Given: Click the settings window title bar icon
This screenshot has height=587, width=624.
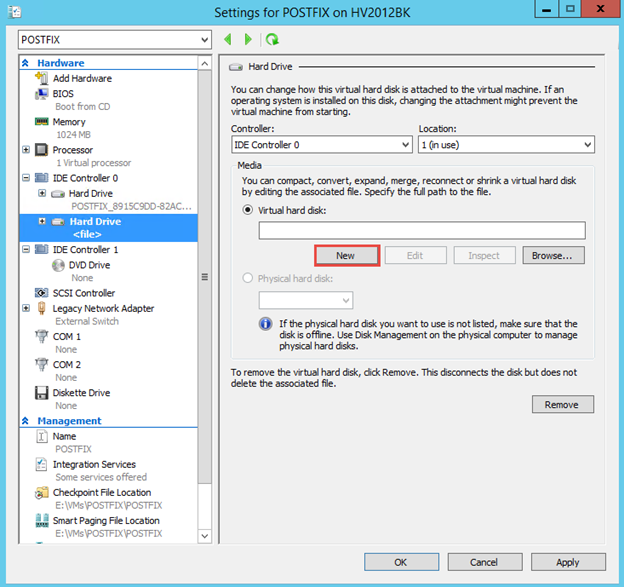Looking at the screenshot, I should pyautogui.click(x=14, y=12).
